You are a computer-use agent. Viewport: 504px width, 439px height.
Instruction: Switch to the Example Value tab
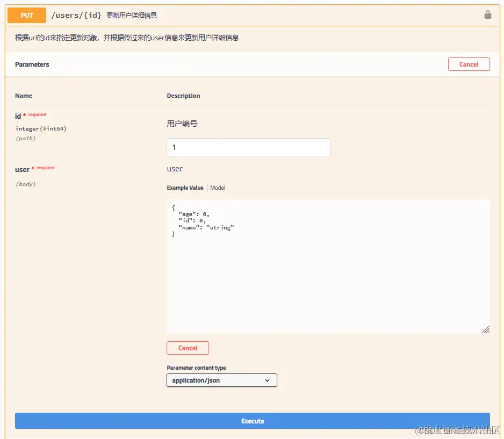pos(185,188)
